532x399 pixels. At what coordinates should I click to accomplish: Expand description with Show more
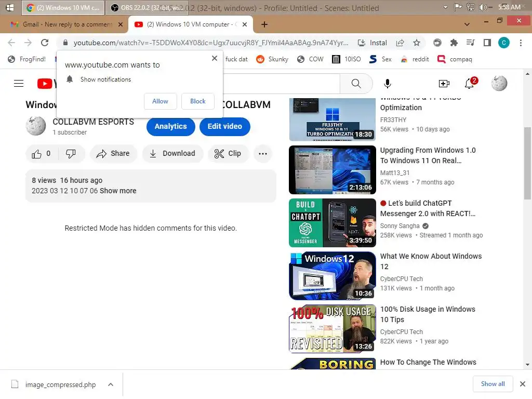coord(118,191)
